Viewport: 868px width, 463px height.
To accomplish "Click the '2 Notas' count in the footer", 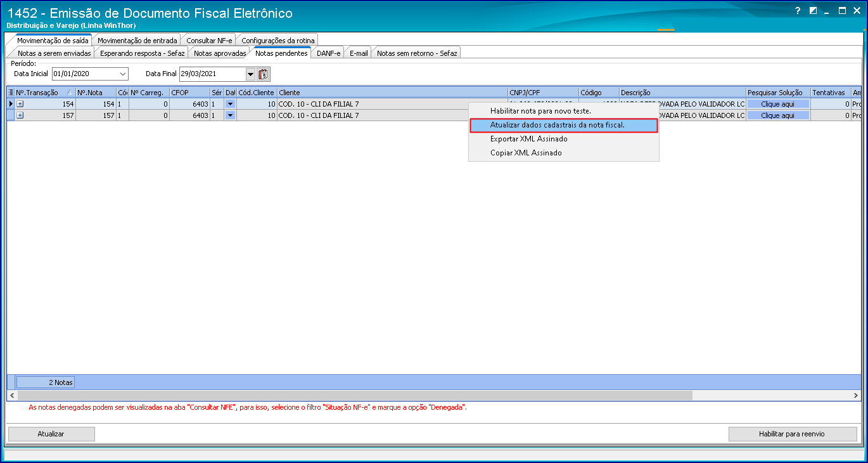I will tap(46, 382).
